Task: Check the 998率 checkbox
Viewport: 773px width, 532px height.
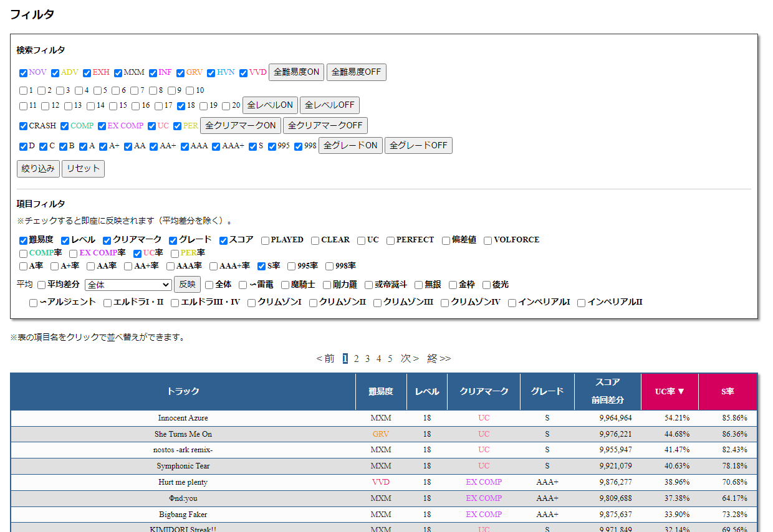Action: click(330, 267)
